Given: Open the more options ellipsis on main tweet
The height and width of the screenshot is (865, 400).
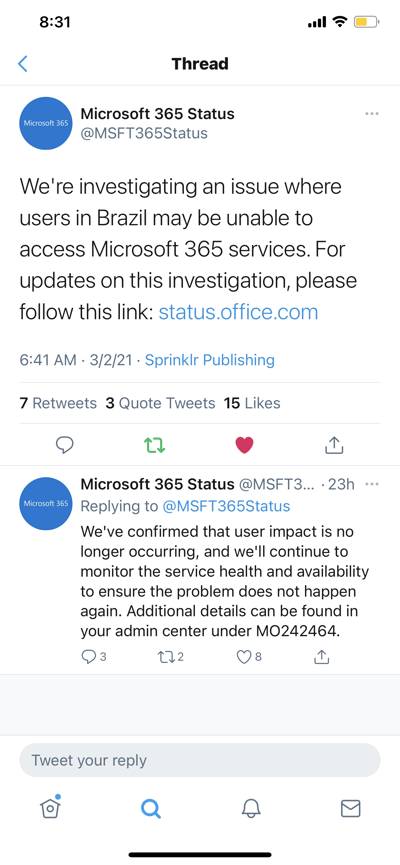Looking at the screenshot, I should (372, 114).
